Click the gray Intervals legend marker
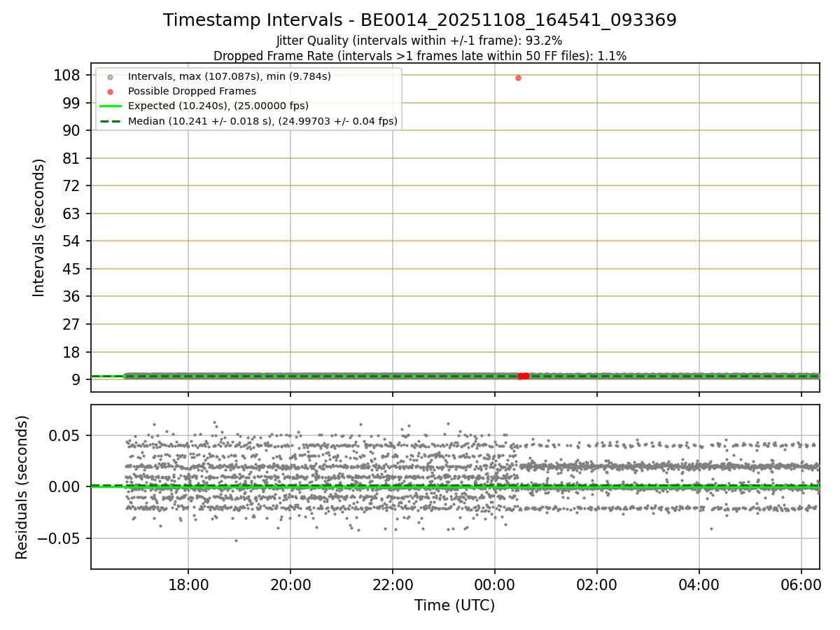Image resolution: width=840 pixels, height=630 pixels. (x=110, y=76)
